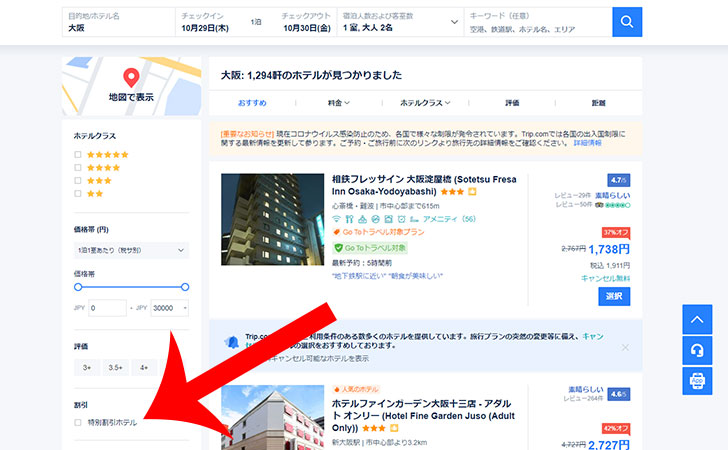Click the orange tag icon beside Go Toトラベル対象プラン
The height and width of the screenshot is (450, 728).
pyautogui.click(x=337, y=232)
